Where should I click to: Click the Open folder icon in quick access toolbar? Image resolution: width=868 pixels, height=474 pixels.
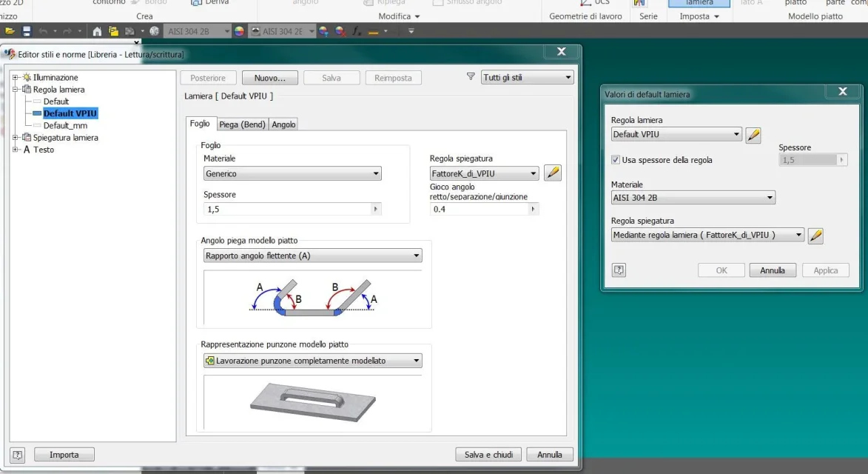(x=10, y=31)
